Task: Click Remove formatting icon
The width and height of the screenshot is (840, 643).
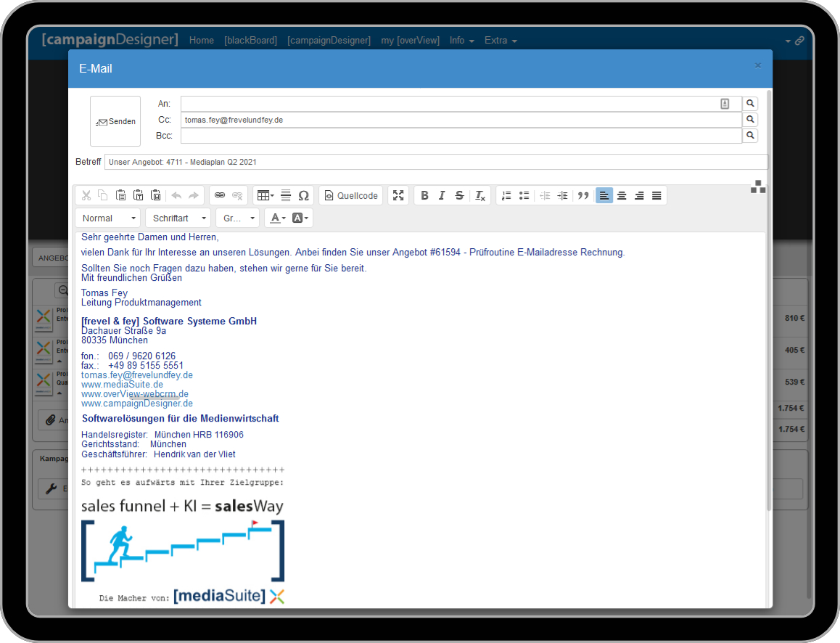Action: [x=480, y=195]
